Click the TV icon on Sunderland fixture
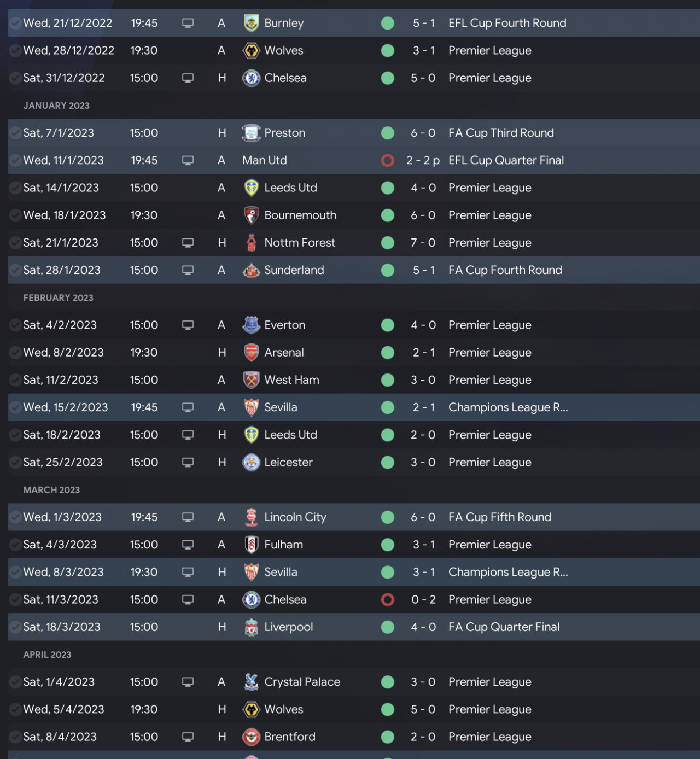 (x=188, y=270)
